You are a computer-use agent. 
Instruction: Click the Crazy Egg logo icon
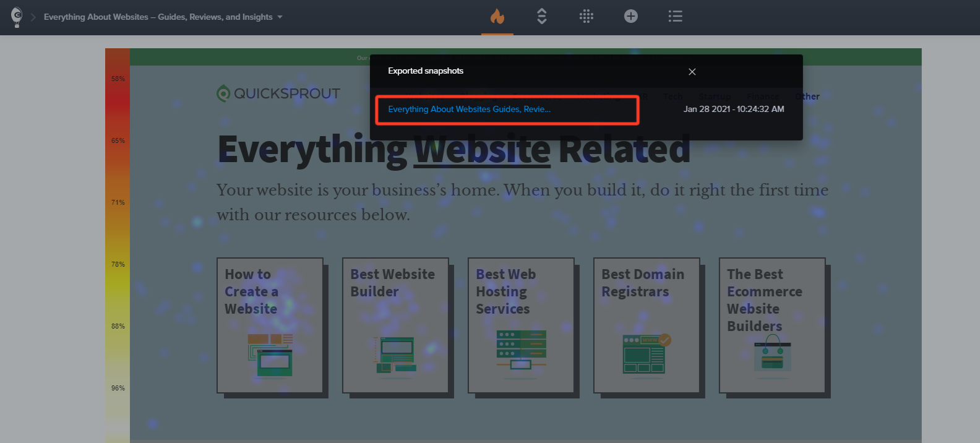tap(17, 17)
